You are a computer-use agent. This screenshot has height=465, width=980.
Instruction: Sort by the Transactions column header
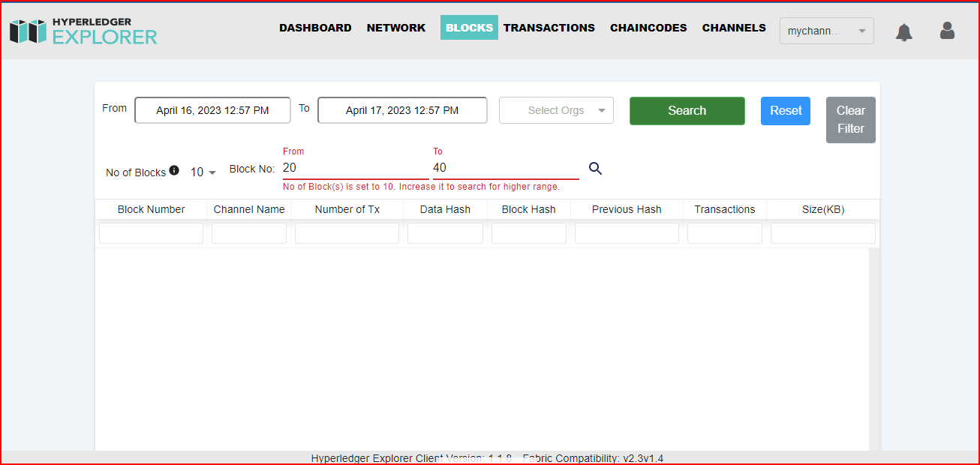725,209
